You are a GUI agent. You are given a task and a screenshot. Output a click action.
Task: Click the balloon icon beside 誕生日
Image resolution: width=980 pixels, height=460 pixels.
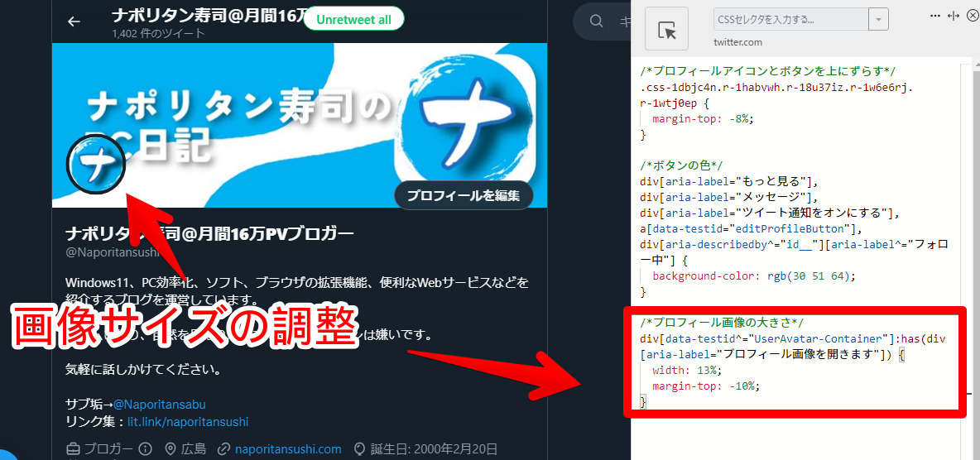coord(359,448)
